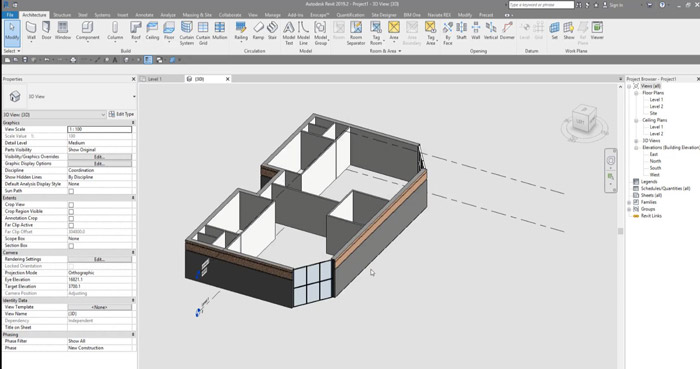The width and height of the screenshot is (700, 369).
Task: Collapse the Floor Plans tree node
Action: 636,93
